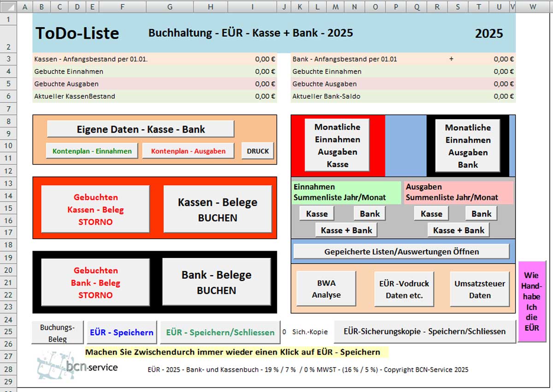Image resolution: width=553 pixels, height=392 pixels.
Task: Select column W header
Action: coord(533,6)
